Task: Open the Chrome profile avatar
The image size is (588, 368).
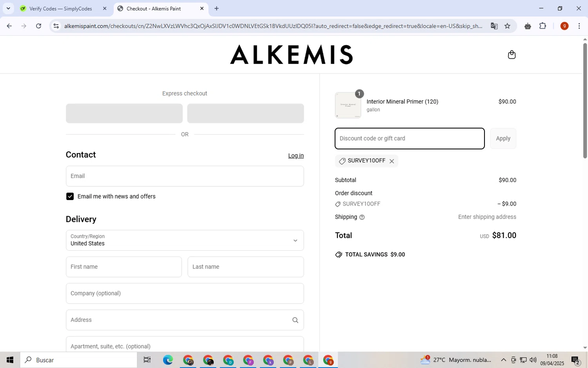Action: pos(564,26)
